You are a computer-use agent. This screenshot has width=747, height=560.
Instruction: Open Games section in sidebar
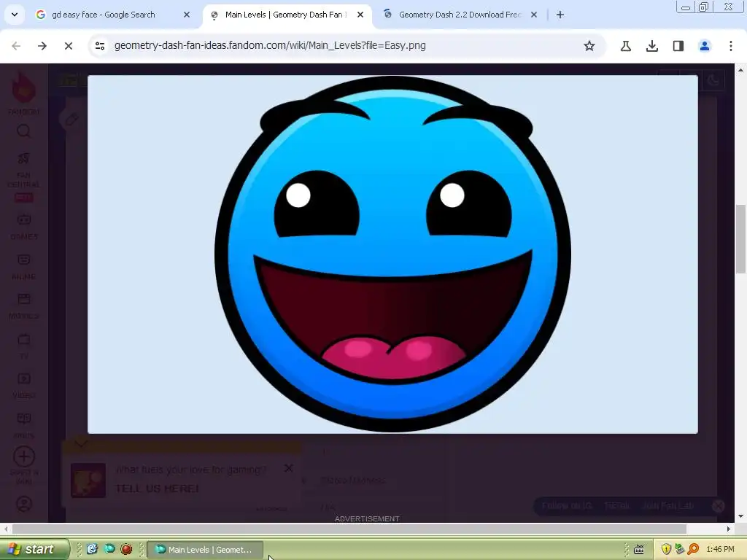[x=24, y=227]
